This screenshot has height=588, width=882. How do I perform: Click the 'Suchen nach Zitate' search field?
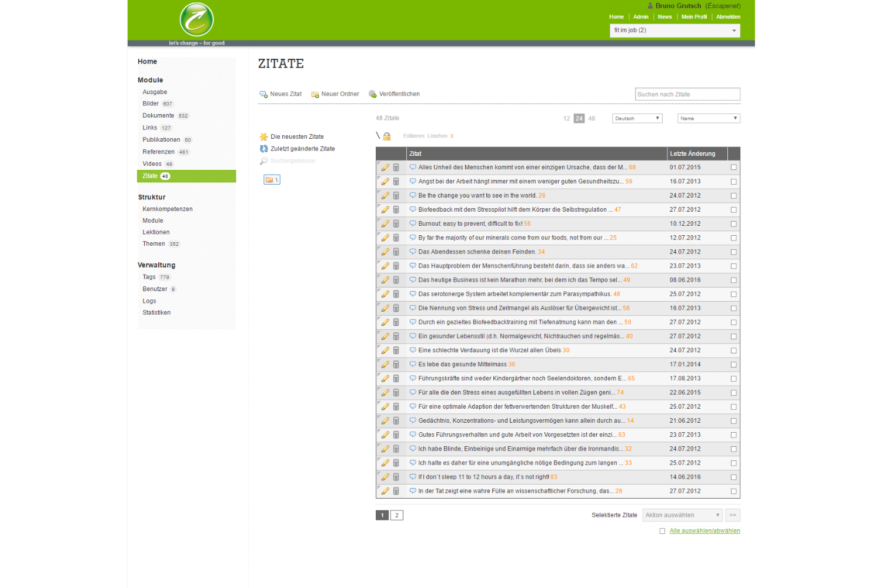(687, 94)
